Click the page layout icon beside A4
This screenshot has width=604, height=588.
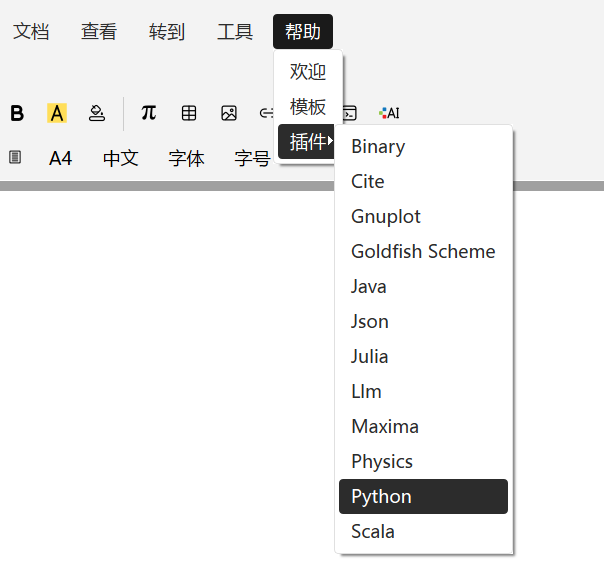(15, 157)
